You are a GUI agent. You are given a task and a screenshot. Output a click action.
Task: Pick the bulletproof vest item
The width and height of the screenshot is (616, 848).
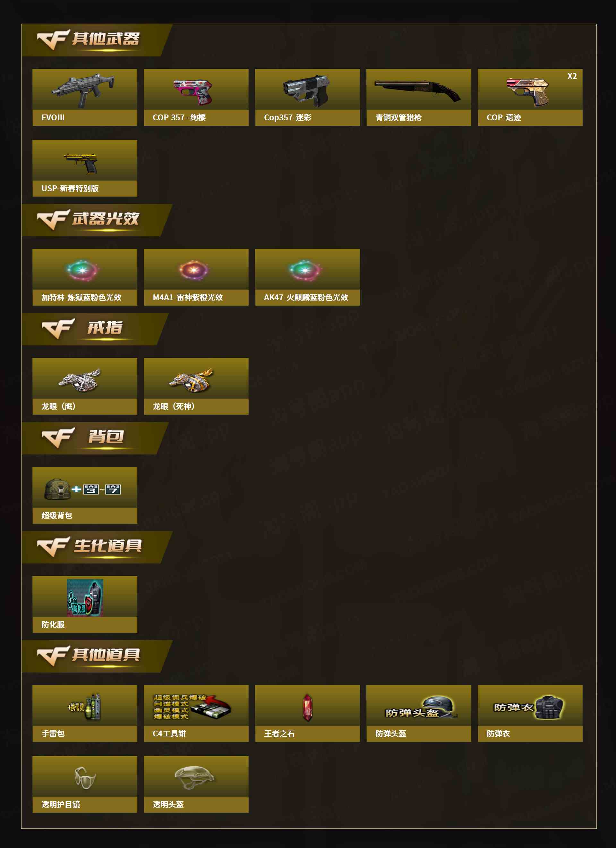point(529,707)
